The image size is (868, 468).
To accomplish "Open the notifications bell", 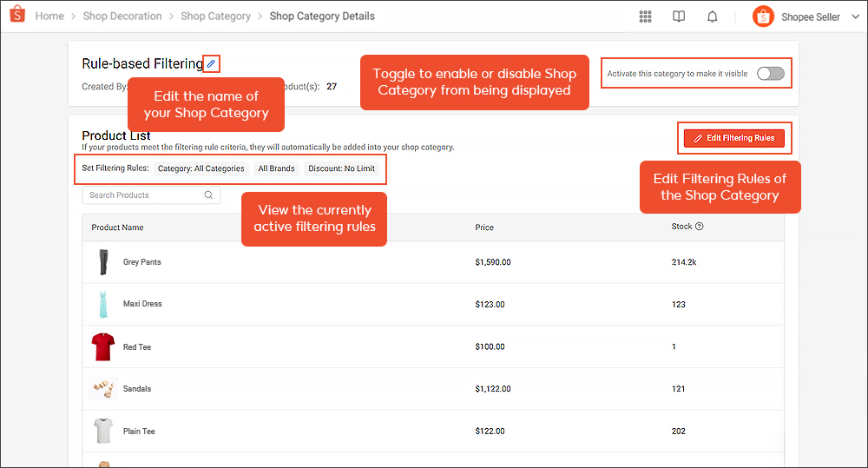I will 712,16.
